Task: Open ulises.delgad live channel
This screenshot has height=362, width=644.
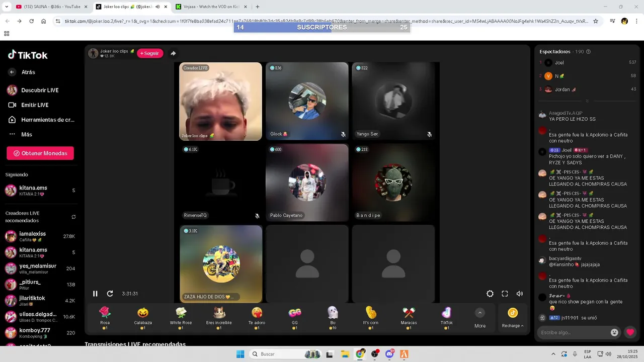Action: (x=40, y=317)
